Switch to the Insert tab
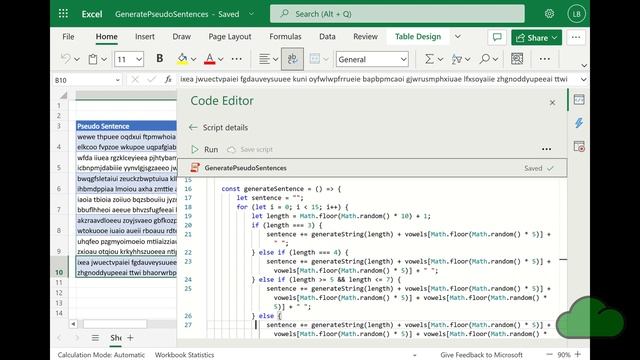The height and width of the screenshot is (360, 640). [144, 37]
